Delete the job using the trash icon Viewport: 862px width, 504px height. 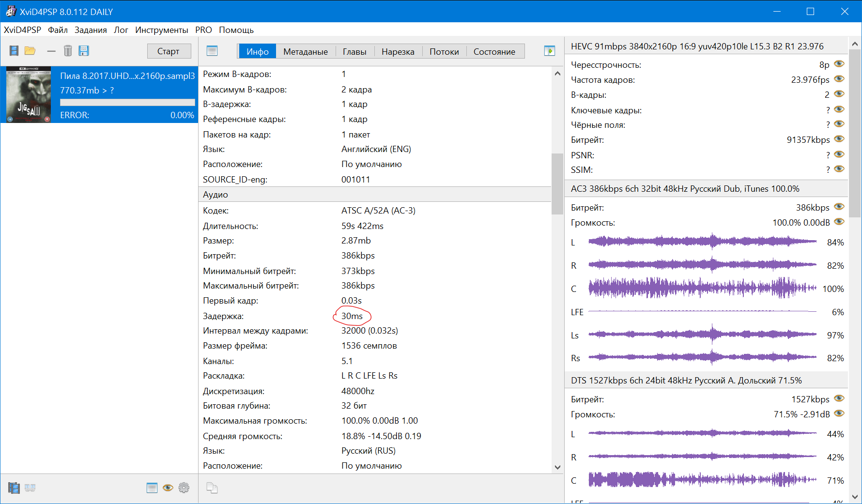tap(68, 51)
